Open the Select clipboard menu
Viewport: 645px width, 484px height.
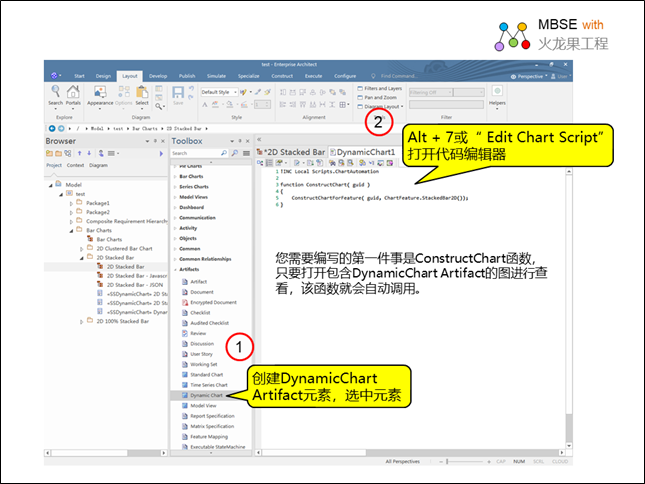[142, 95]
